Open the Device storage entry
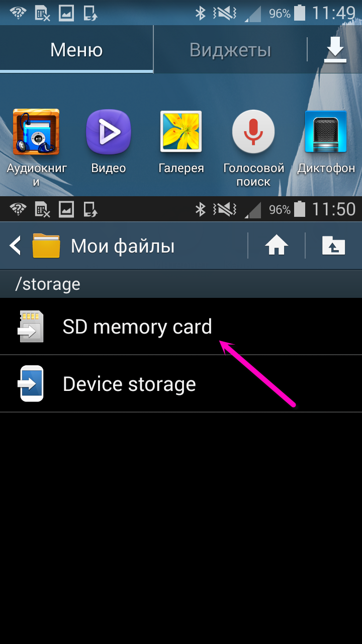The image size is (362, 644). click(x=181, y=384)
